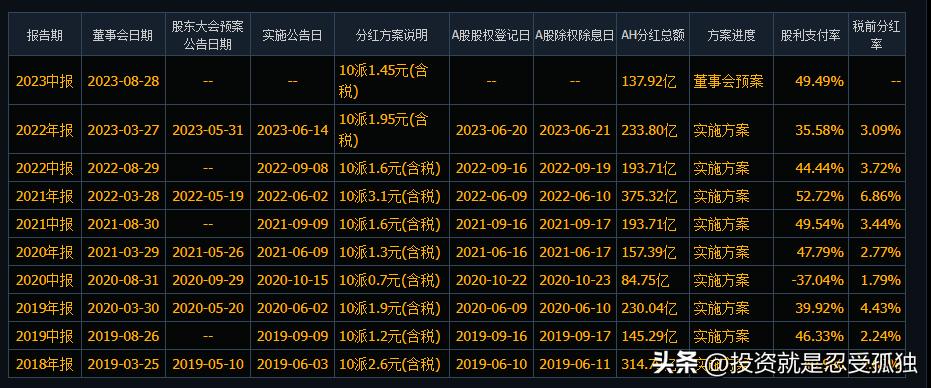Select the 2022年报 report period cell

click(45, 130)
